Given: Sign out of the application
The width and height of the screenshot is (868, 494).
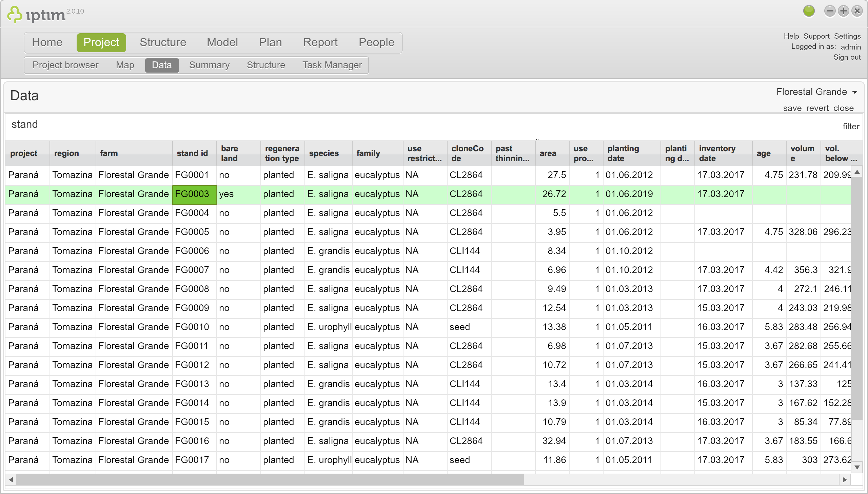Looking at the screenshot, I should pyautogui.click(x=847, y=57).
